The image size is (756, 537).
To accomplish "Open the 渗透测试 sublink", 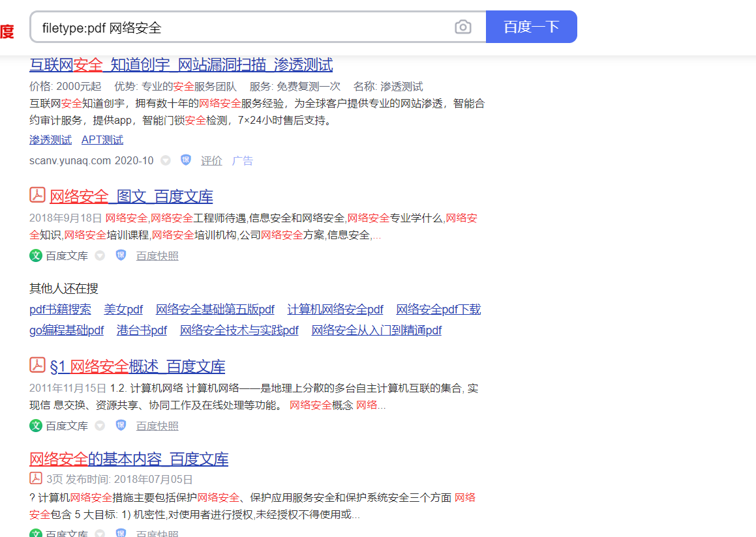I will [51, 139].
